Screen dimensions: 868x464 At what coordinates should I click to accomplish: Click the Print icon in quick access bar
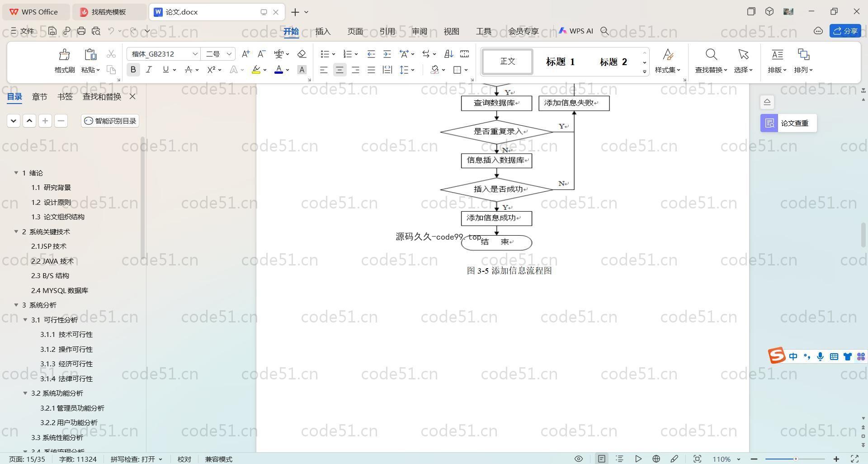coord(81,31)
